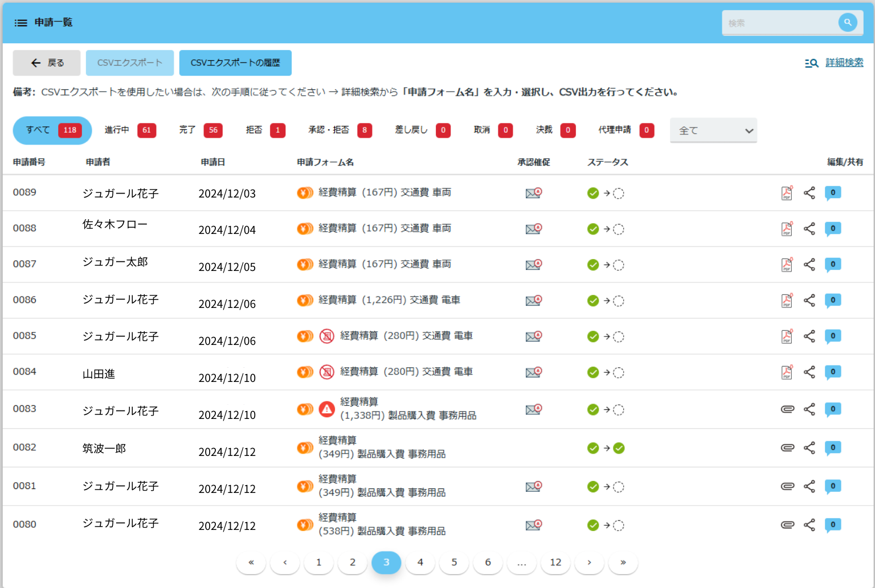Click applicant 山田進
The height and width of the screenshot is (588, 875).
99,374
